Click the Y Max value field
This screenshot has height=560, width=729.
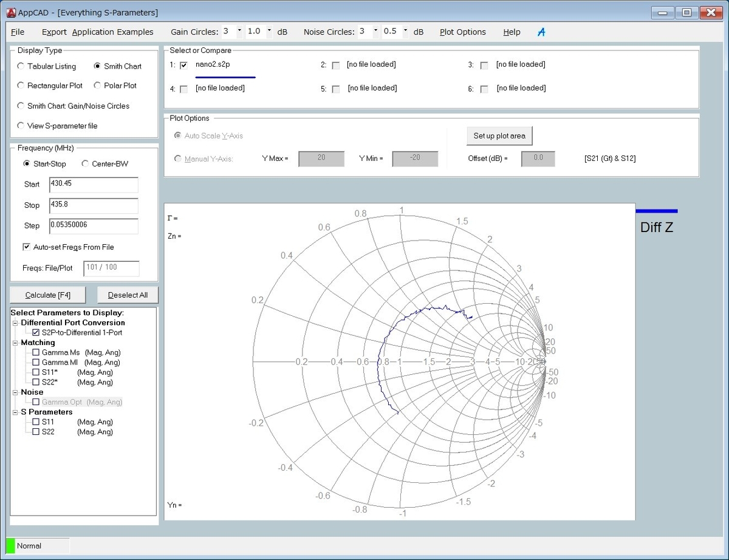(321, 159)
